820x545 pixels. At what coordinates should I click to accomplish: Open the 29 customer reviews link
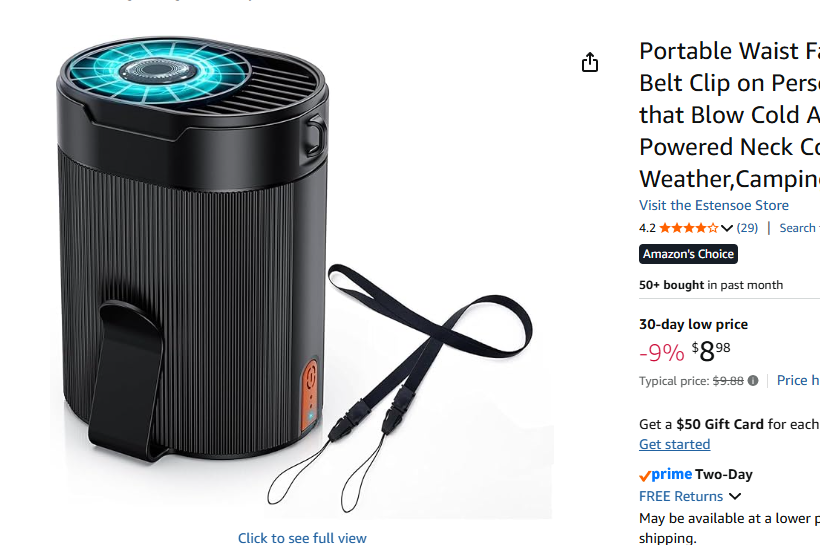[747, 228]
